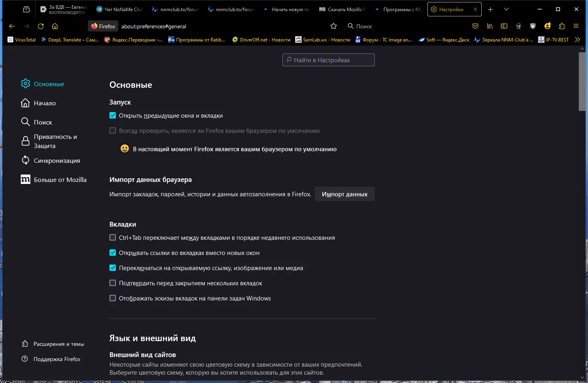Go to the Home page icon

point(55,26)
